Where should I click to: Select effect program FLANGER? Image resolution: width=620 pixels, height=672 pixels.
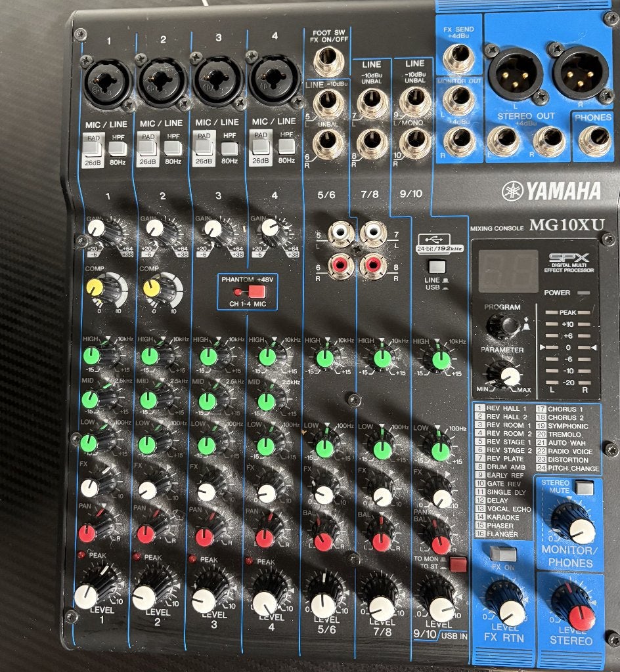point(497,534)
